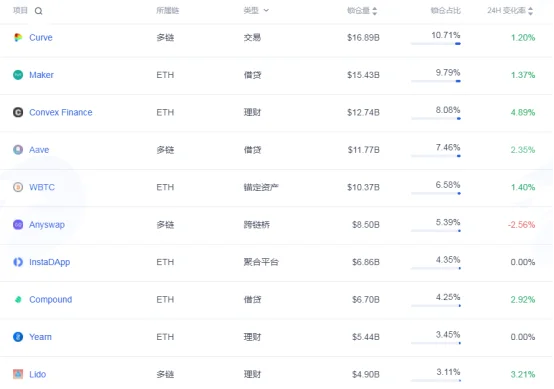This screenshot has width=554, height=389.
Task: Click the Anyswap purple logo icon
Action: click(x=18, y=224)
